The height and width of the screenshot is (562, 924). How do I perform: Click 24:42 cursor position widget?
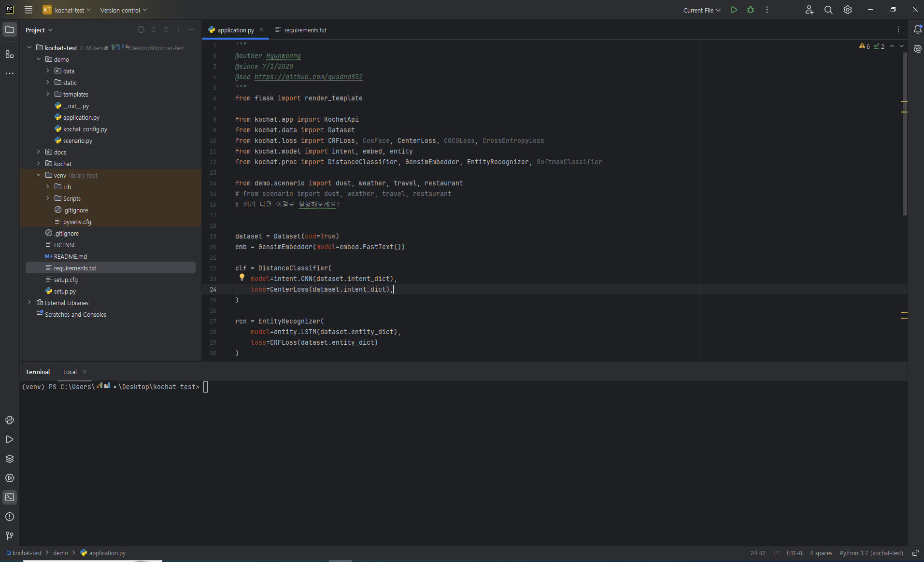pyautogui.click(x=758, y=553)
